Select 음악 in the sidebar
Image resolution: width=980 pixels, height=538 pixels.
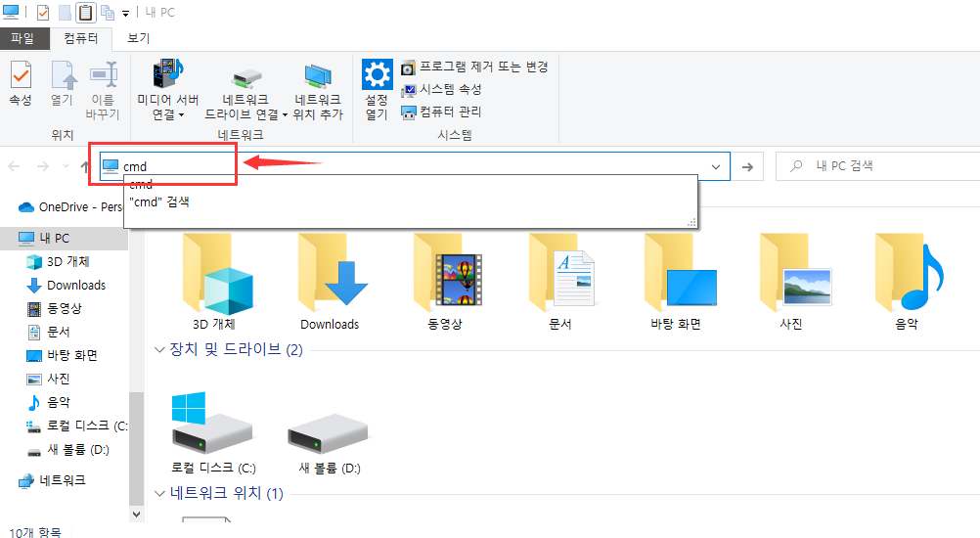point(49,402)
